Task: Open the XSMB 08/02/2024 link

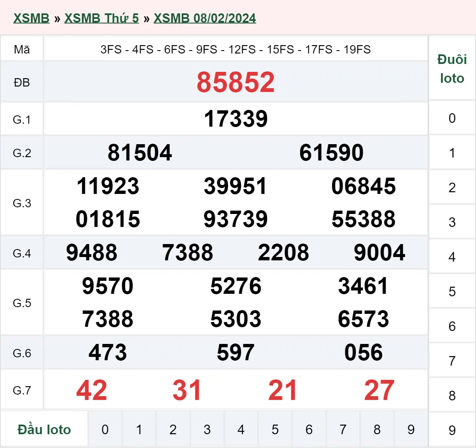Action: (x=205, y=18)
